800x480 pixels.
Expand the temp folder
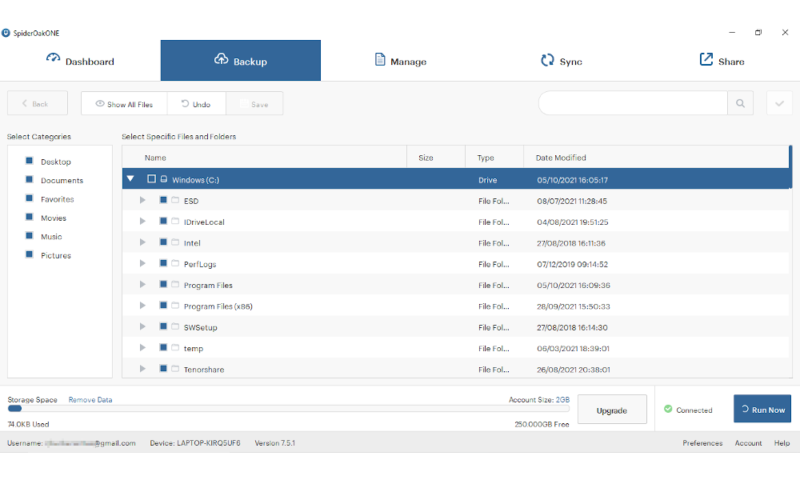[142, 348]
